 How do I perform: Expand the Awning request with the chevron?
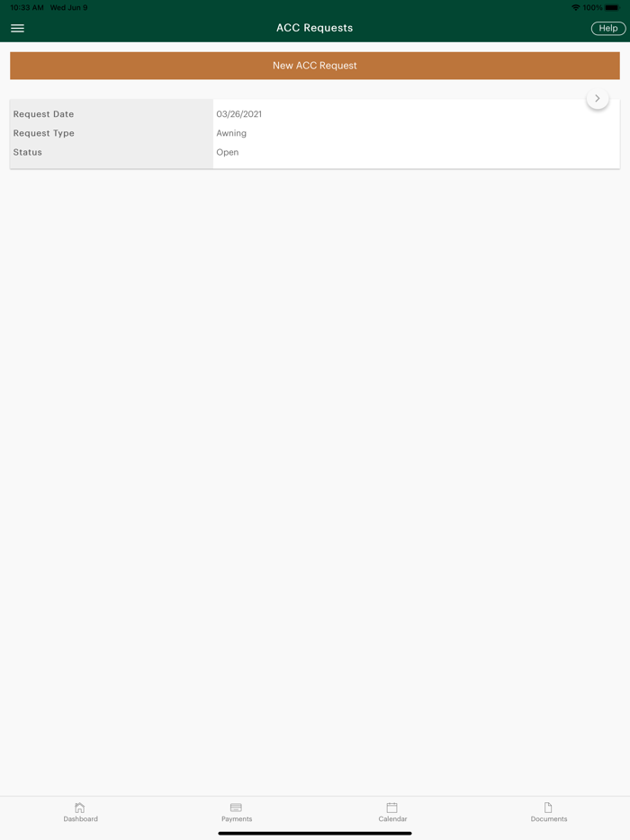(598, 99)
